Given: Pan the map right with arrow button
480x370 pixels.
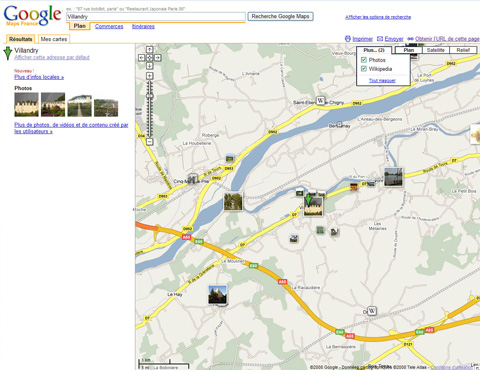Looking at the screenshot, I should [x=158, y=58].
